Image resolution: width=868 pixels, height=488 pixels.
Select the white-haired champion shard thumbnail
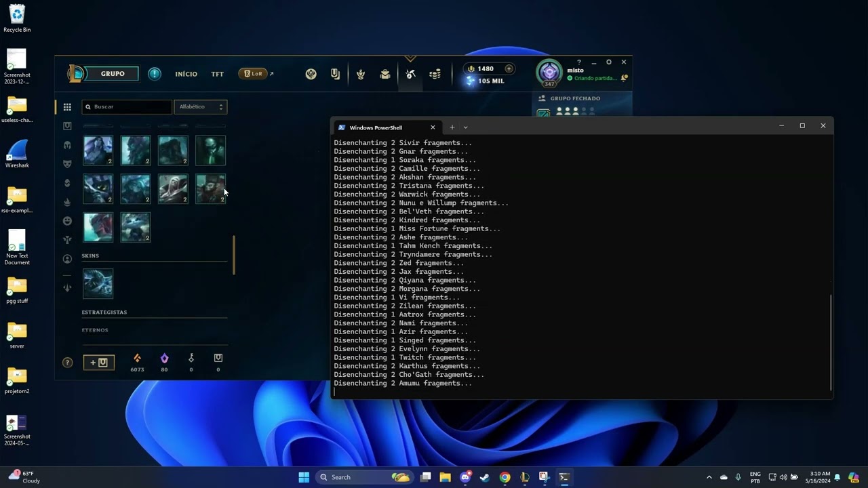pyautogui.click(x=173, y=189)
